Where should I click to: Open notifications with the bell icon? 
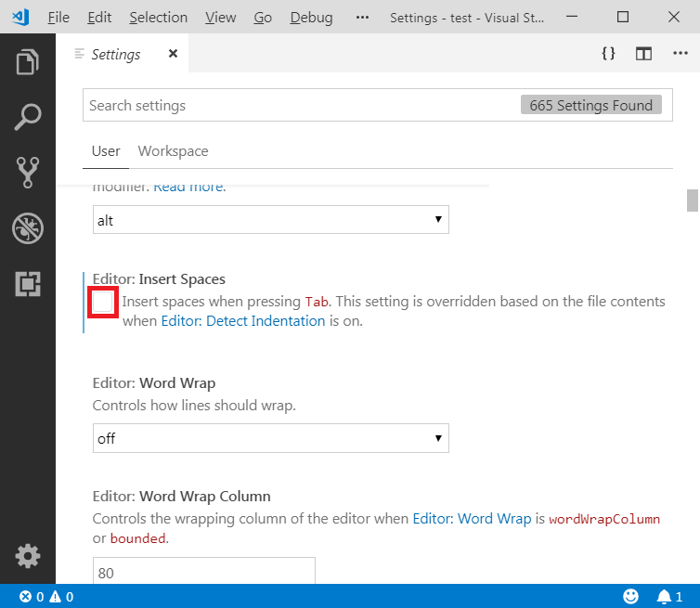pyautogui.click(x=668, y=597)
